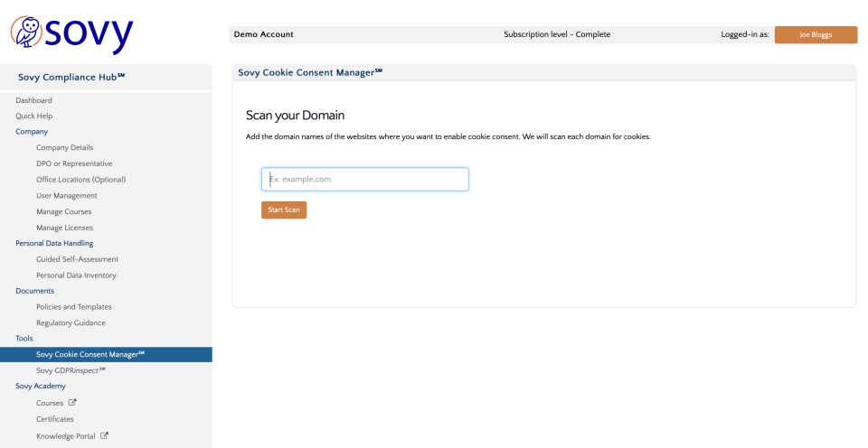Go to User Management
Screen dimensions: 868x448
[66, 196]
